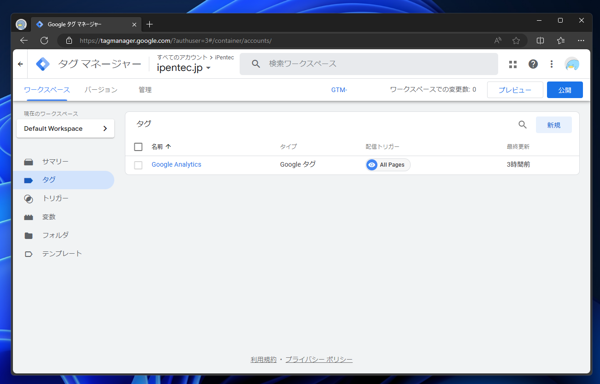Open the 利用規約 footer link
Image resolution: width=600 pixels, height=384 pixels.
tap(263, 360)
